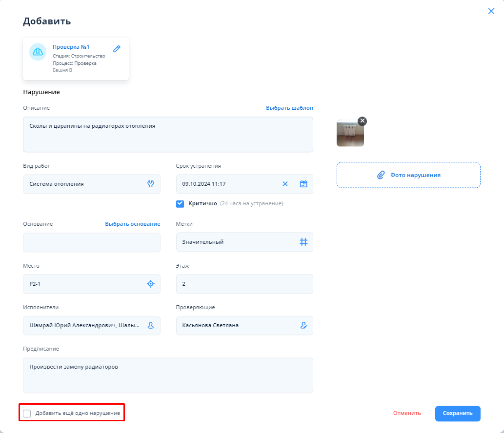Click into the Этаж input field
This screenshot has height=433, width=504.
[244, 284]
